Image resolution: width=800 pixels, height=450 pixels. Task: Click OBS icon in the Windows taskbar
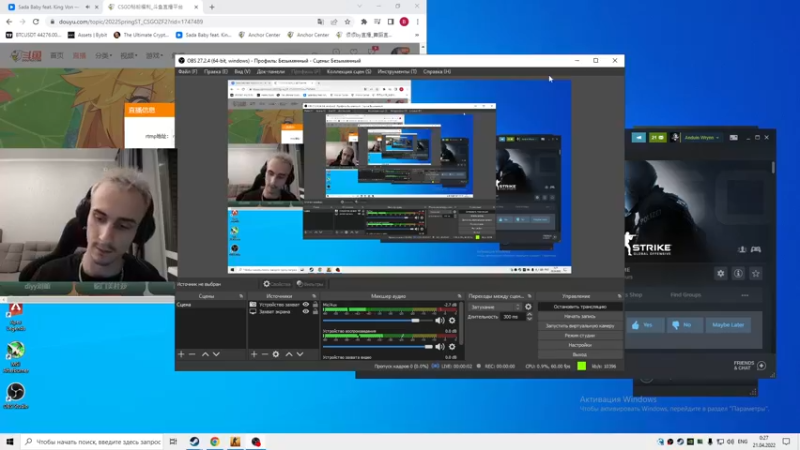tap(256, 442)
